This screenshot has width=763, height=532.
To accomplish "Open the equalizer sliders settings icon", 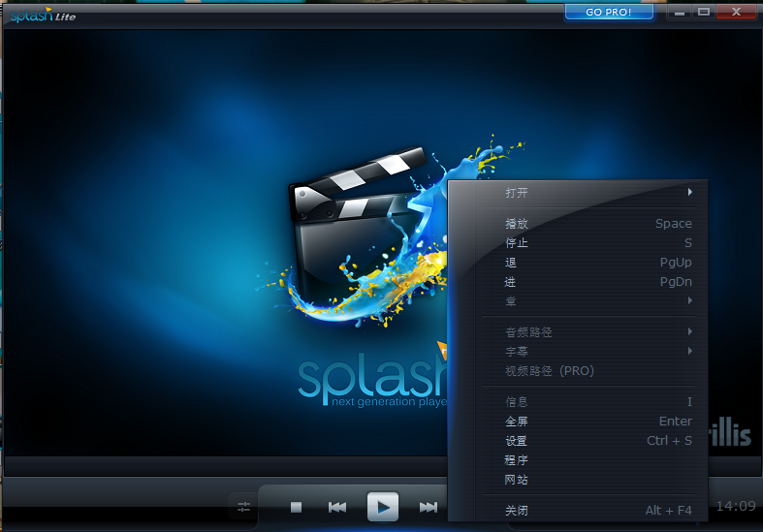I will (x=243, y=507).
